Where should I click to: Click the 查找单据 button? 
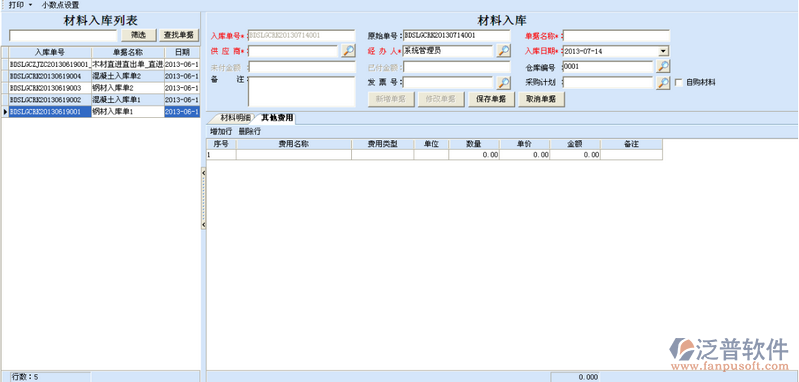pyautogui.click(x=178, y=35)
